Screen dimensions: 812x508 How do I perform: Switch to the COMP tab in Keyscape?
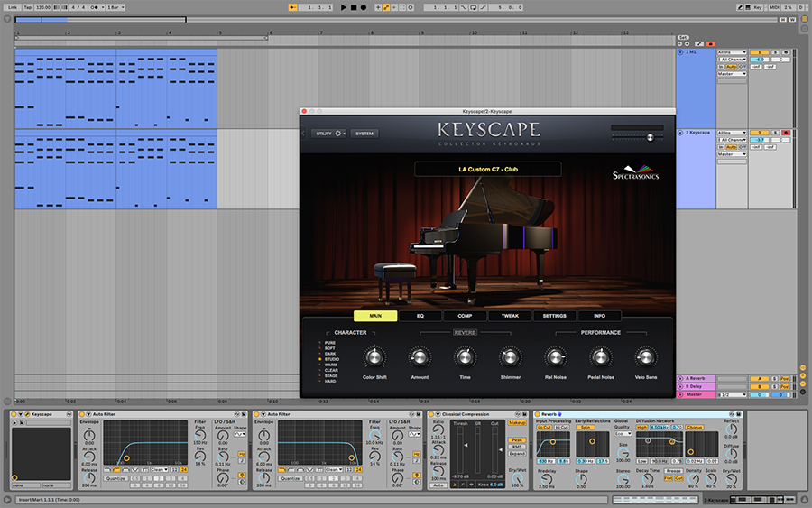click(465, 316)
